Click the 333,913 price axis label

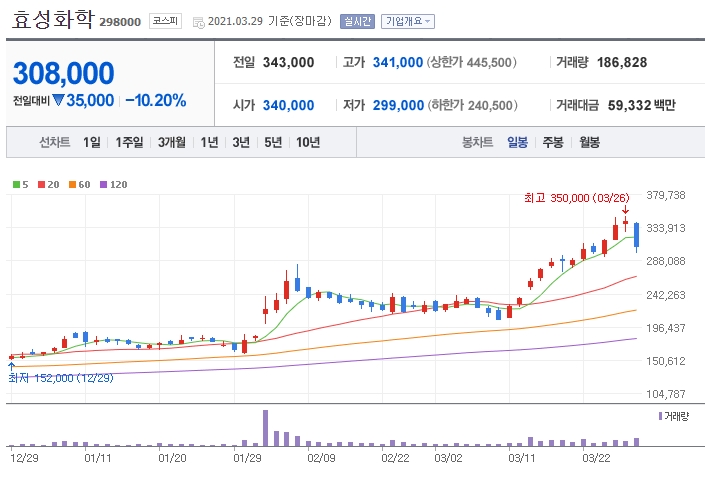(x=666, y=228)
